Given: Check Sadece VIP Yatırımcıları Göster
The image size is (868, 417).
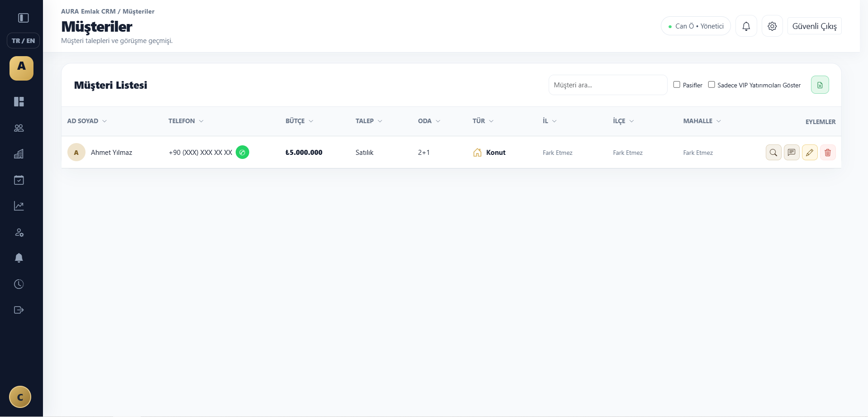Looking at the screenshot, I should [711, 85].
